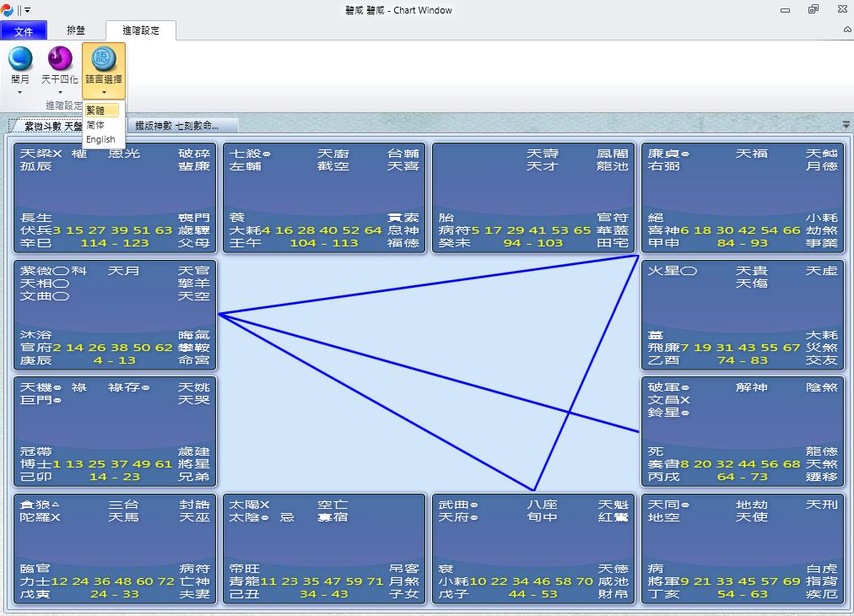The height and width of the screenshot is (616, 854).
Task: Select the 進階設定 ribbon tab
Action: coord(141,30)
